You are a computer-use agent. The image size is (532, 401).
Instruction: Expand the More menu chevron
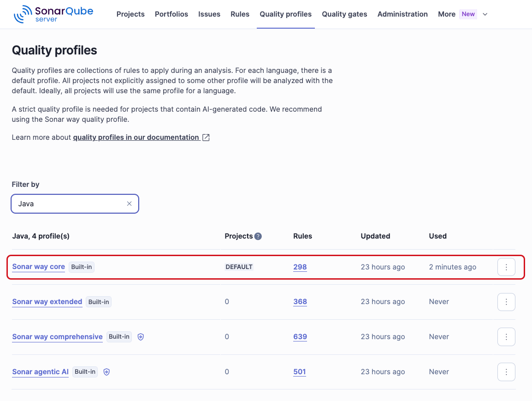[x=485, y=14]
